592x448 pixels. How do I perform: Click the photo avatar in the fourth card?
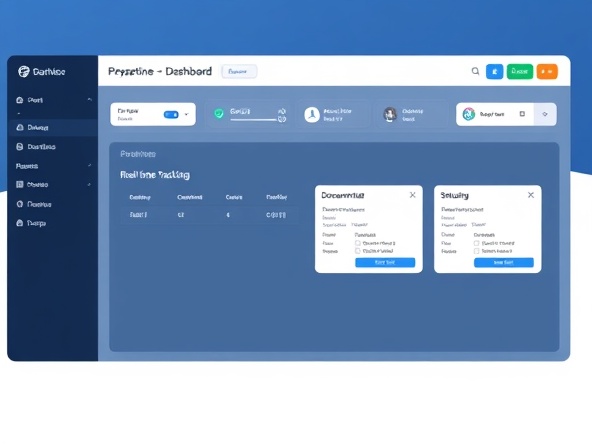pyautogui.click(x=390, y=114)
